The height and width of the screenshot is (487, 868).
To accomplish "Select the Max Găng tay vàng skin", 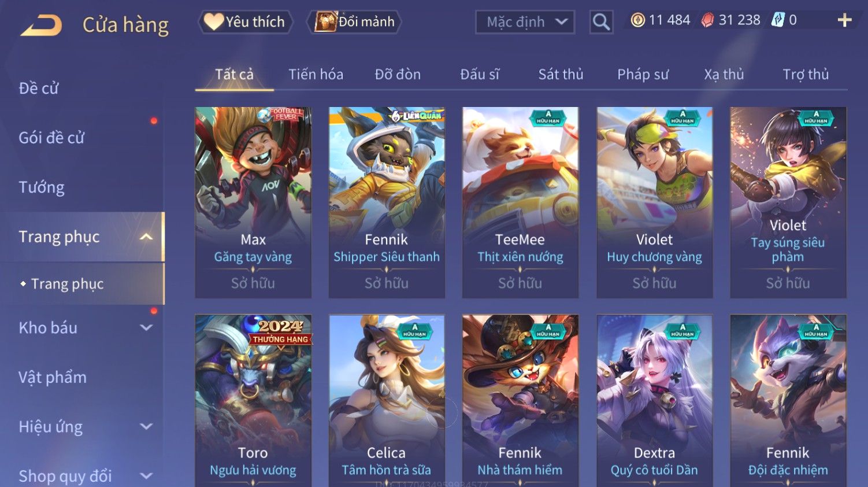I will 253,202.
